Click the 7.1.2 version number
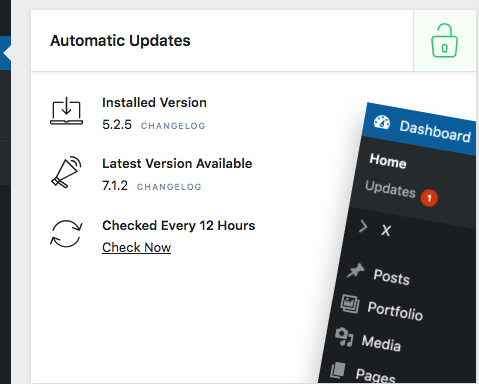 coord(115,186)
